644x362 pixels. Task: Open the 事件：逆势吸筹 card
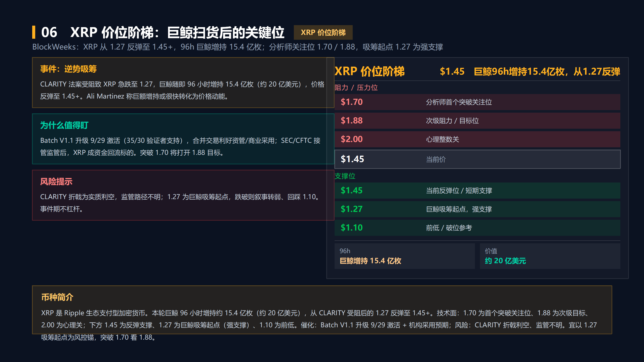click(x=183, y=83)
